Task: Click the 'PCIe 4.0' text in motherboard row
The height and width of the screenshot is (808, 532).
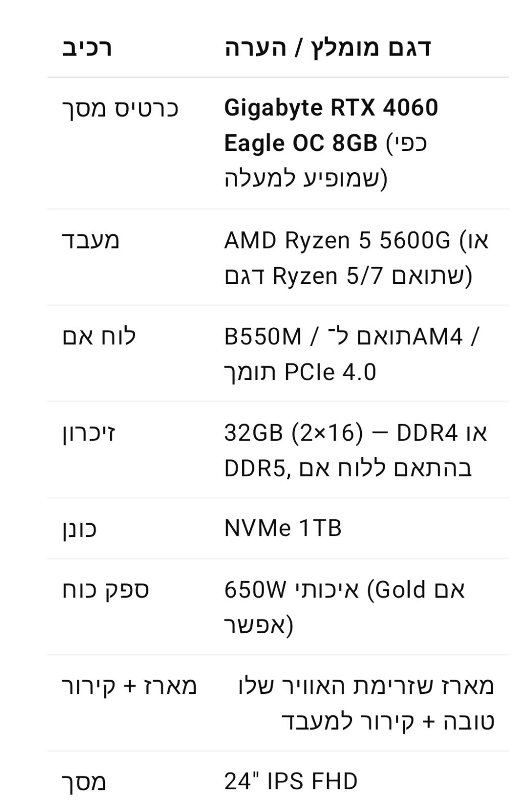Action: click(x=331, y=372)
